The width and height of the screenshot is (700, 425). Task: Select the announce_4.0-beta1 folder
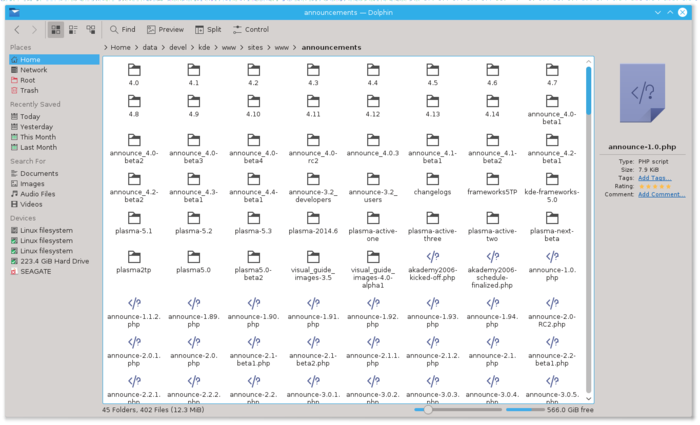(552, 110)
